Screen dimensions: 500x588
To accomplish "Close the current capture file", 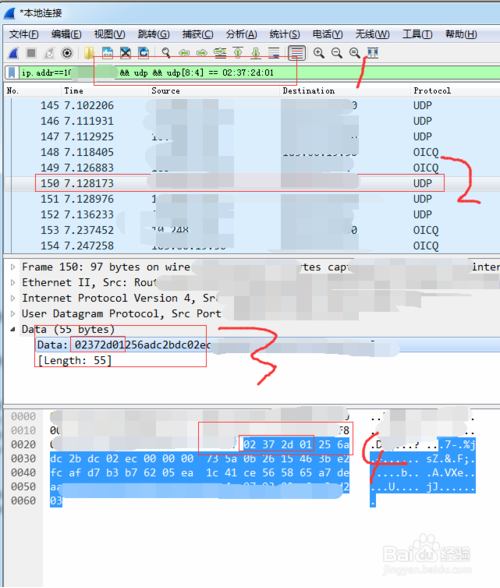I will click(126, 53).
